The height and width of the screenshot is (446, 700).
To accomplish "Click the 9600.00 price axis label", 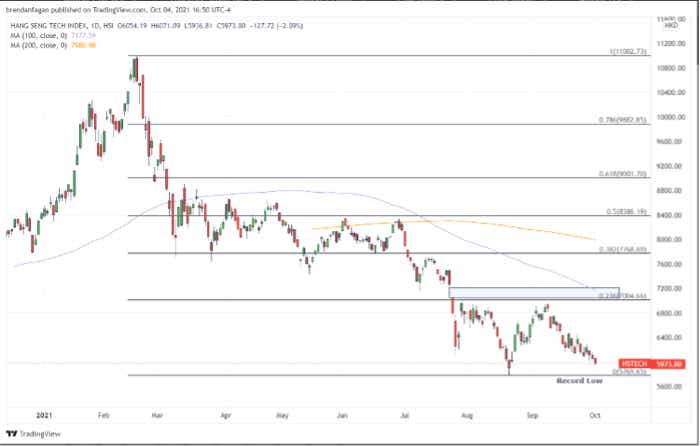I will click(x=671, y=142).
